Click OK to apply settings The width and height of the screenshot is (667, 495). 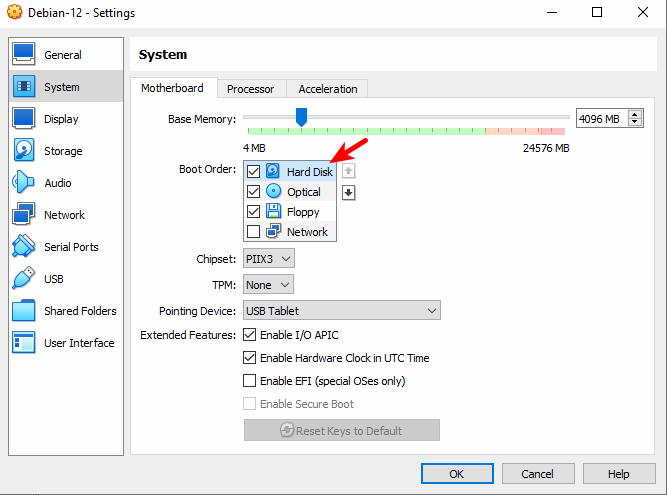(457, 473)
